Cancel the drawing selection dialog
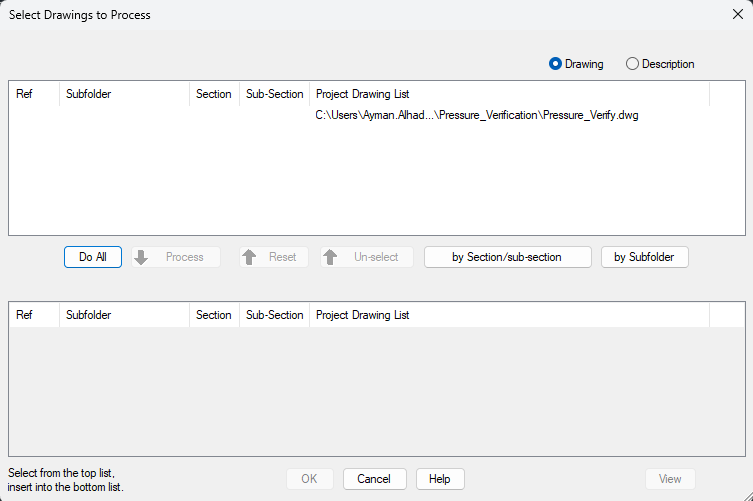Viewport: 753px width, 501px height. (x=375, y=479)
